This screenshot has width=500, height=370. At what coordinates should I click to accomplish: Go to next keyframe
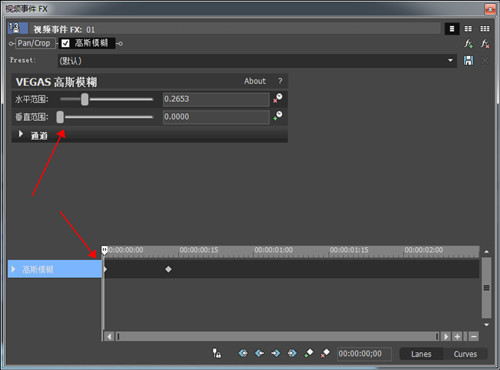pyautogui.click(x=275, y=353)
